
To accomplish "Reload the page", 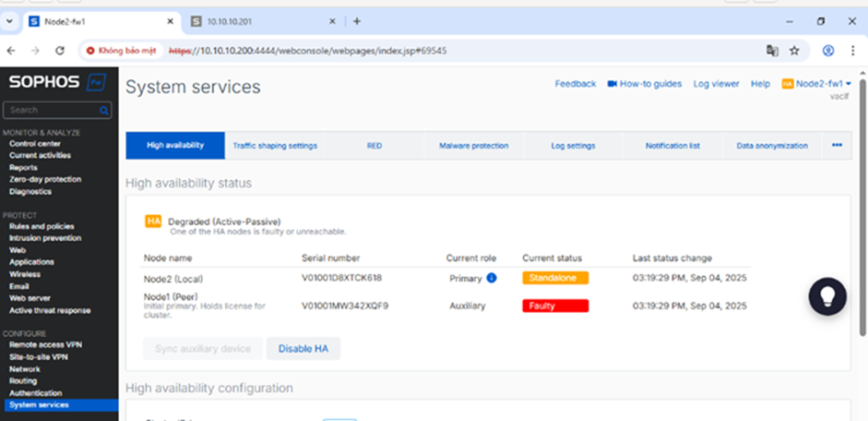I will tap(60, 51).
